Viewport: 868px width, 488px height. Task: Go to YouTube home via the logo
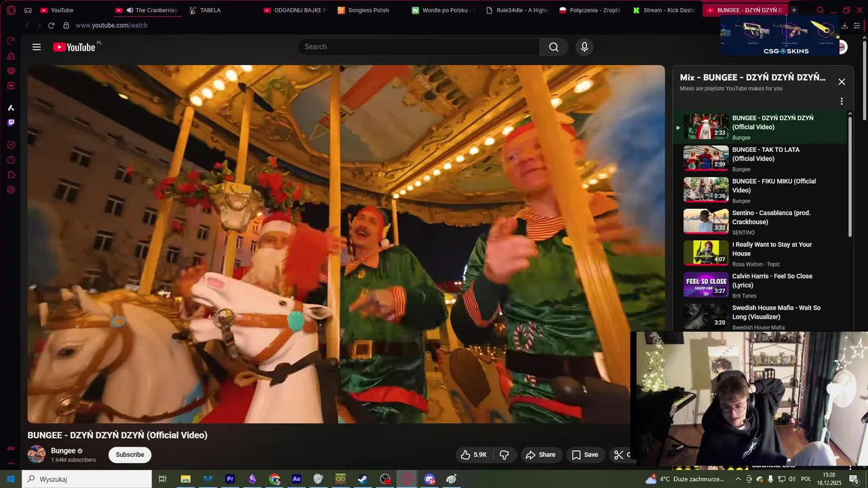[75, 47]
